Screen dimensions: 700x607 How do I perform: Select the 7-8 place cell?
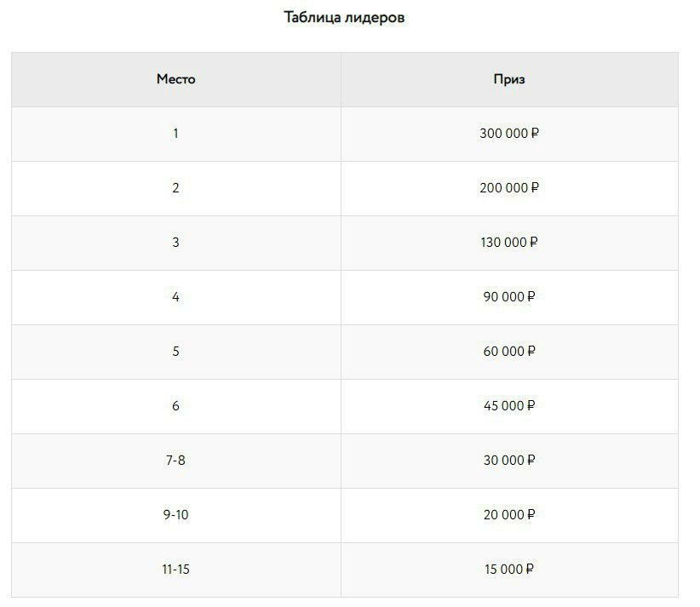[x=176, y=461]
